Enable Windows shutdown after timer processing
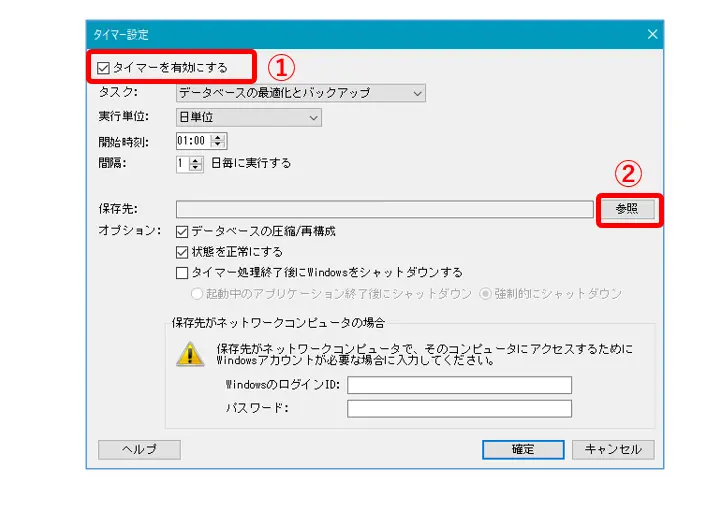This screenshot has width=728, height=511. (182, 272)
